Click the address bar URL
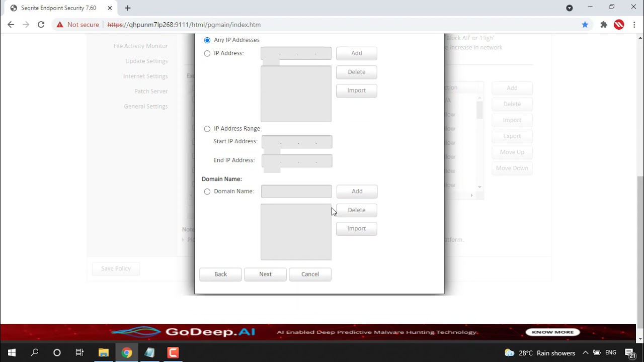The image size is (644, 362). pyautogui.click(x=184, y=25)
